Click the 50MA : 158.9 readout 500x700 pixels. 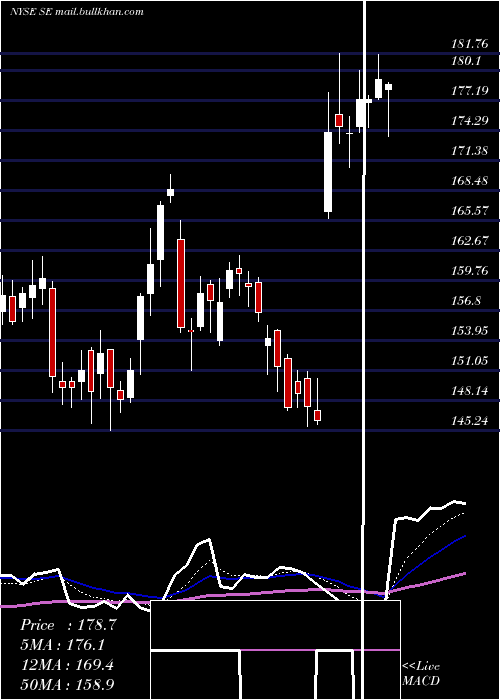pyautogui.click(x=68, y=685)
